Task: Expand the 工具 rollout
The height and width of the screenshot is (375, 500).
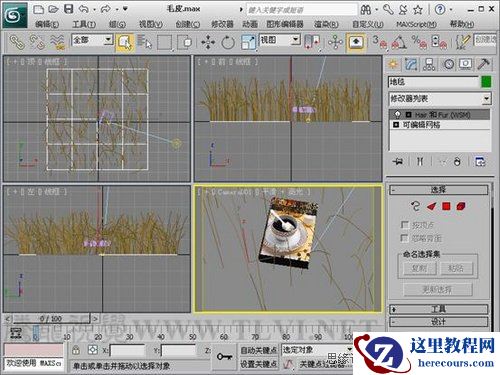Action: [x=439, y=309]
